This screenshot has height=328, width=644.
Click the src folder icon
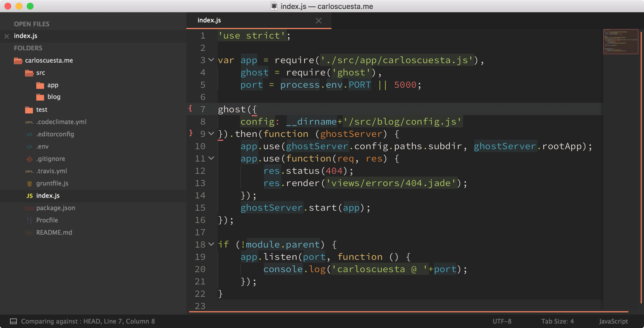click(29, 73)
